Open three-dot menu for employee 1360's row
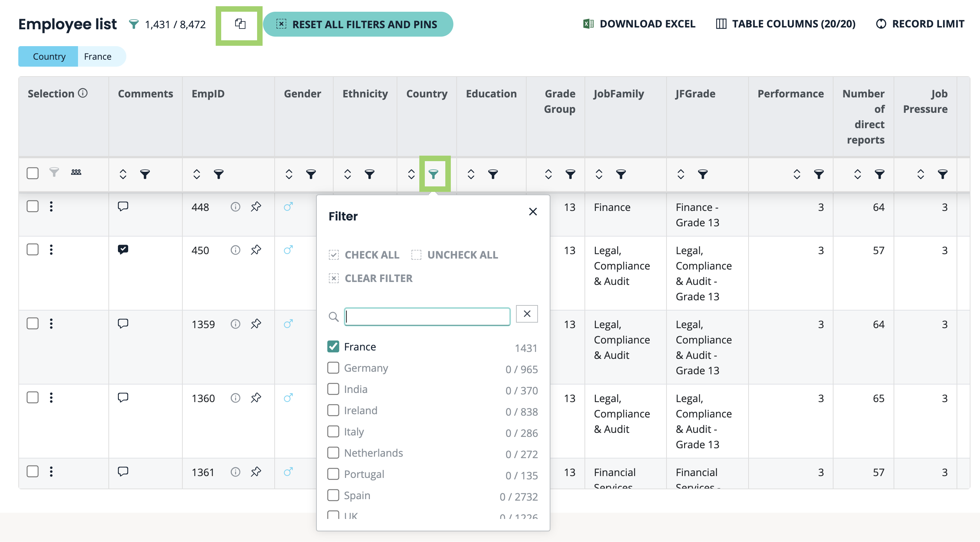The width and height of the screenshot is (980, 542). tap(51, 398)
